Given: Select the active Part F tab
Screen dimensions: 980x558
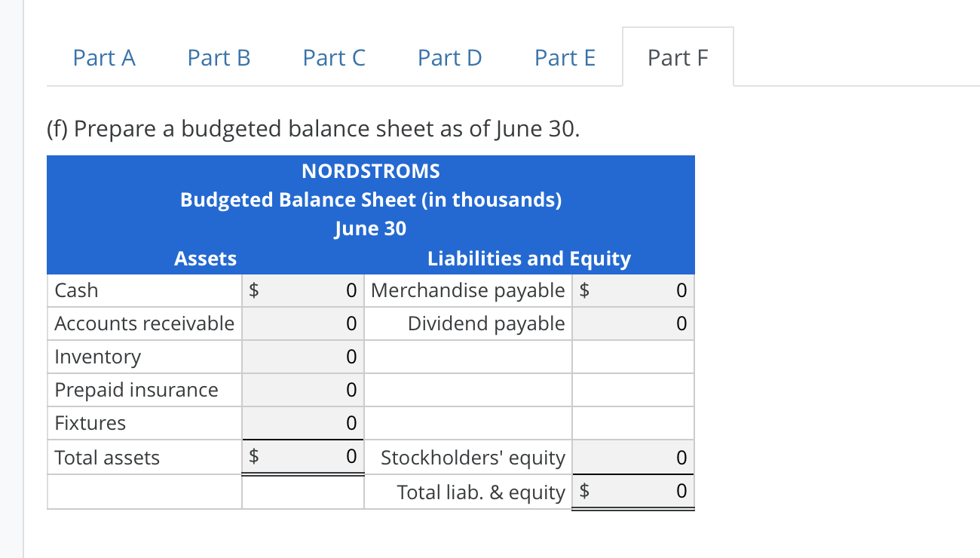Looking at the screenshot, I should pos(678,57).
